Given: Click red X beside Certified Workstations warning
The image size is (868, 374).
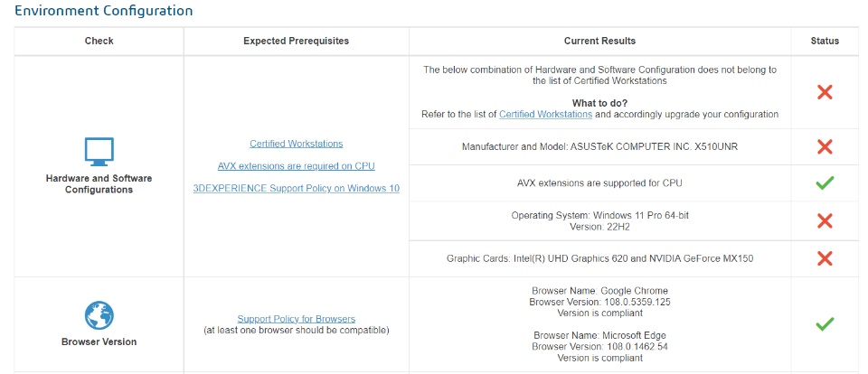Looking at the screenshot, I should coord(824,91).
